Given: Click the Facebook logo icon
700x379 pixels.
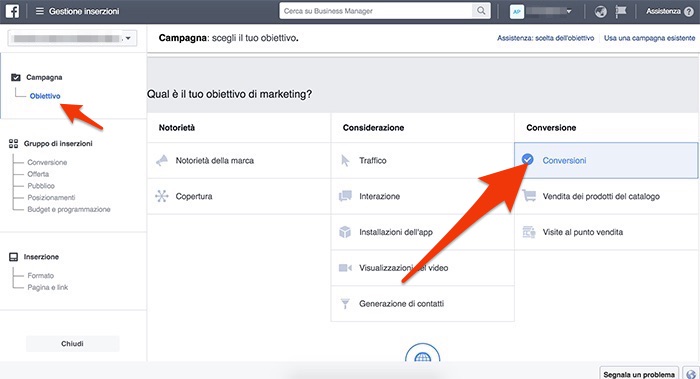Looking at the screenshot, I should pyautogui.click(x=12, y=11).
